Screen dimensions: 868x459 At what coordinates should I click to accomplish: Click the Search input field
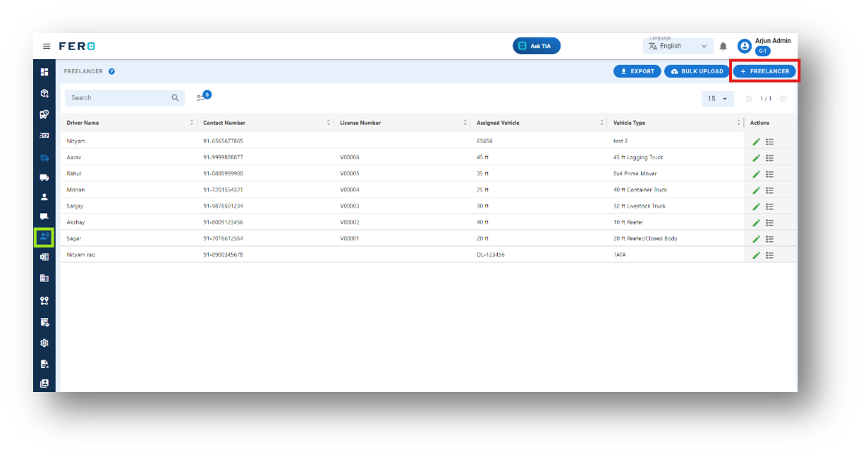pyautogui.click(x=125, y=98)
